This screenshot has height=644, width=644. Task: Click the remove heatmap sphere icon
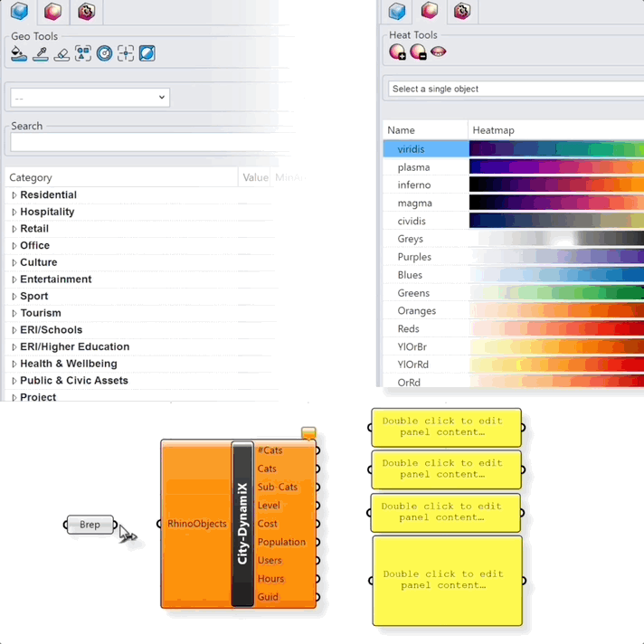[x=418, y=52]
